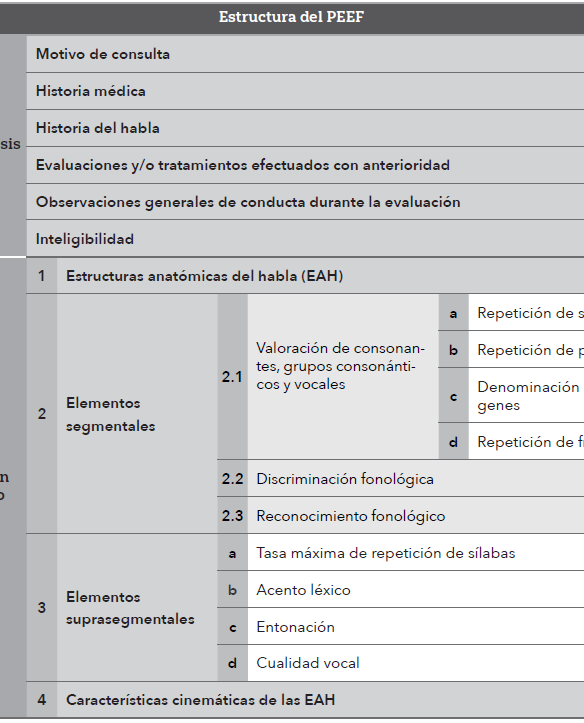This screenshot has height=723, width=584.
Task: Click the 'Inteligibilidad' row
Action: pos(305,239)
